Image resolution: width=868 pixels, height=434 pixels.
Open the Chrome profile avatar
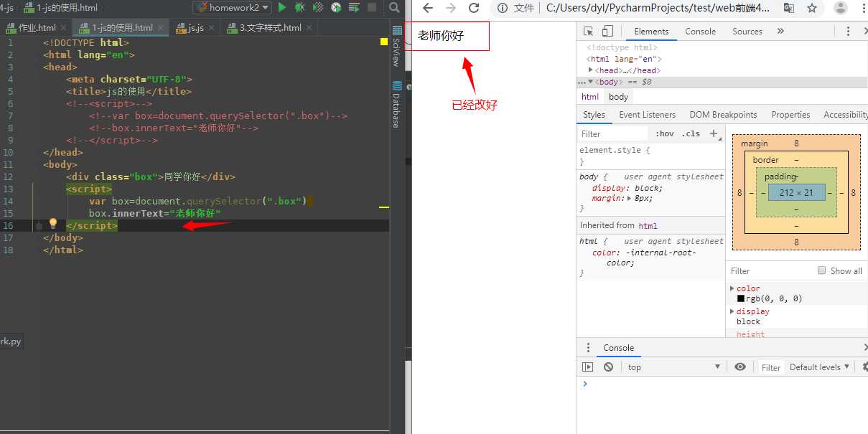click(842, 8)
